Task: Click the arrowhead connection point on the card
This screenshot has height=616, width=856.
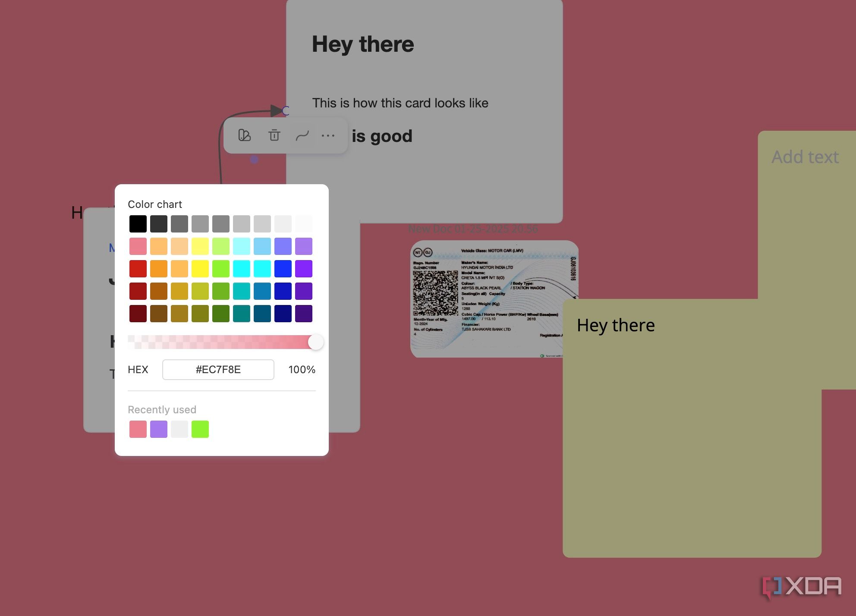Action: [x=285, y=111]
